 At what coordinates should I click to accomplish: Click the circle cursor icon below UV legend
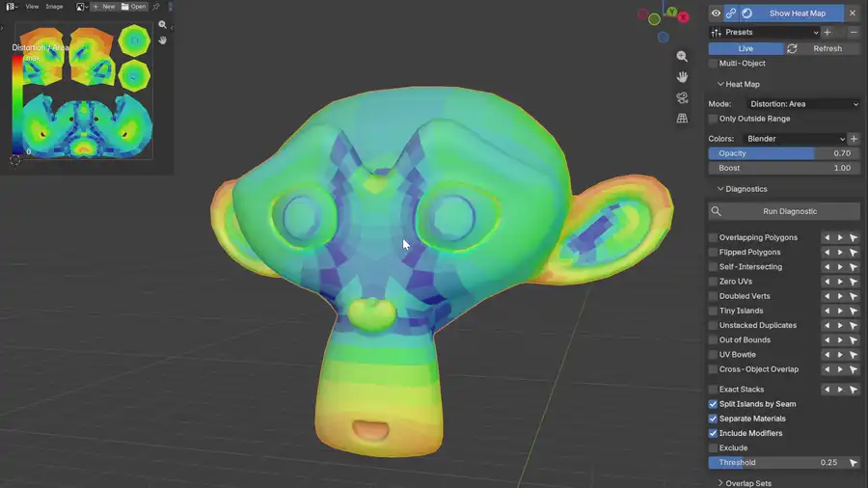click(x=14, y=160)
